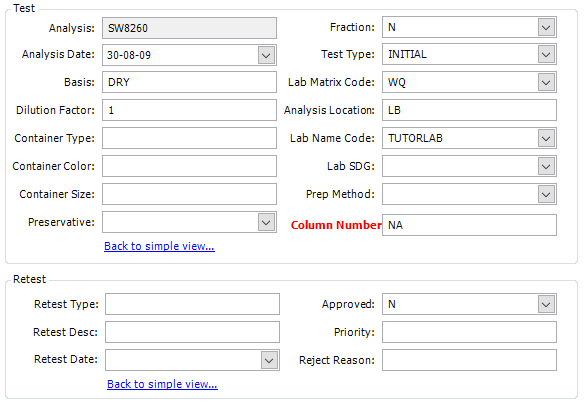This screenshot has width=585, height=409.
Task: Open the Test Type dropdown arrow
Action: pyautogui.click(x=546, y=54)
